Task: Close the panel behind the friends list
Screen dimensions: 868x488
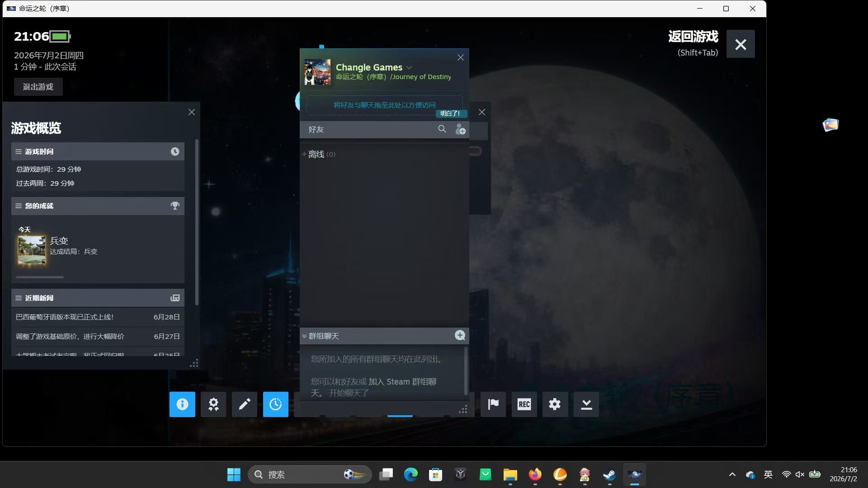Action: 482,112
